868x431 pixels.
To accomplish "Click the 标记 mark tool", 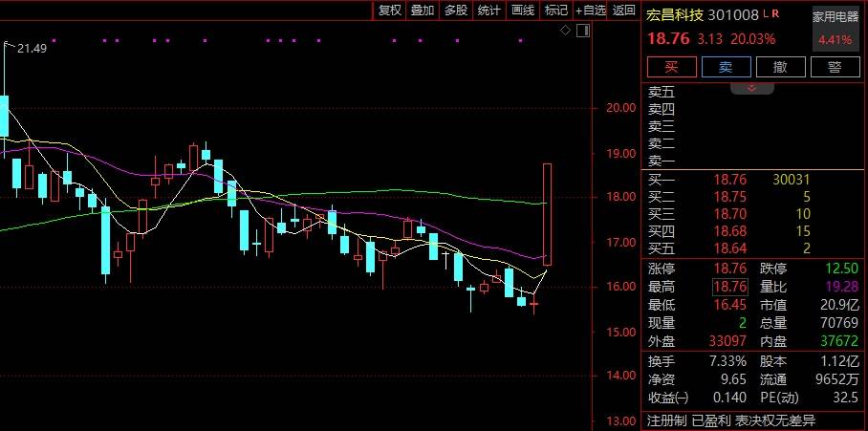I will (555, 11).
